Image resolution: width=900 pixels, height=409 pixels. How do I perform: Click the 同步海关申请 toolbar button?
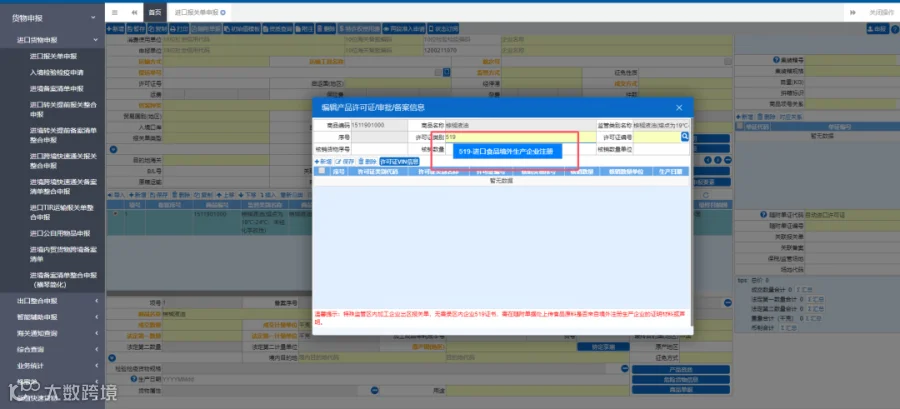(404, 28)
